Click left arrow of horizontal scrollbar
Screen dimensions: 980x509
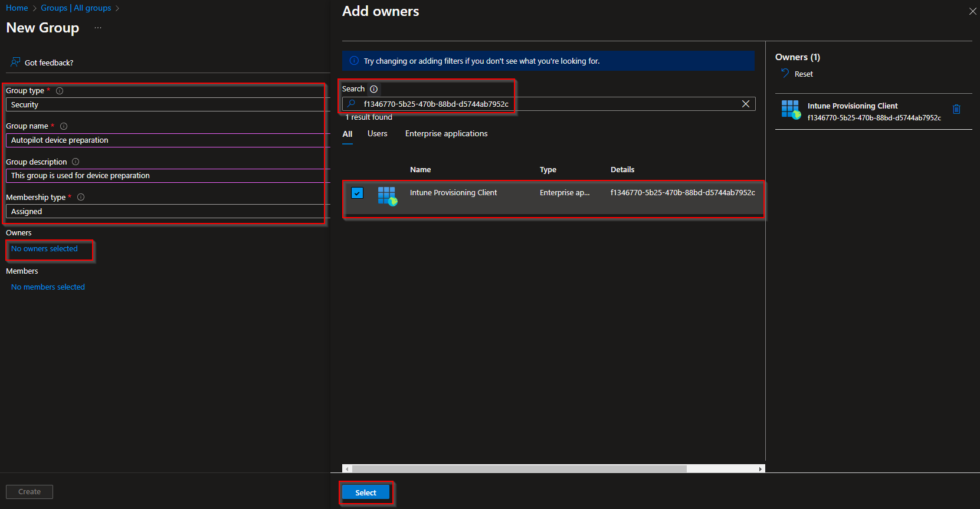click(347, 469)
